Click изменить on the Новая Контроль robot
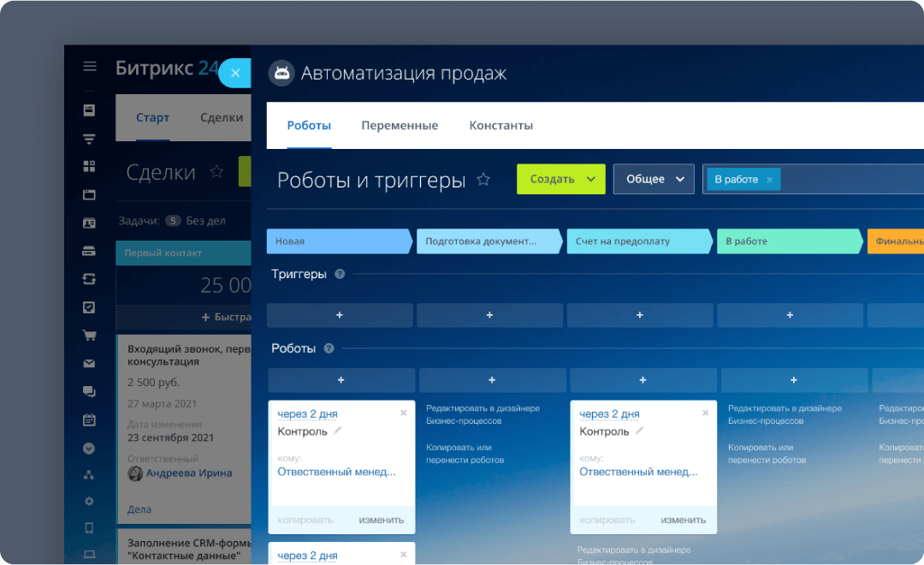Viewport: 924px width, 565px height. click(x=382, y=520)
